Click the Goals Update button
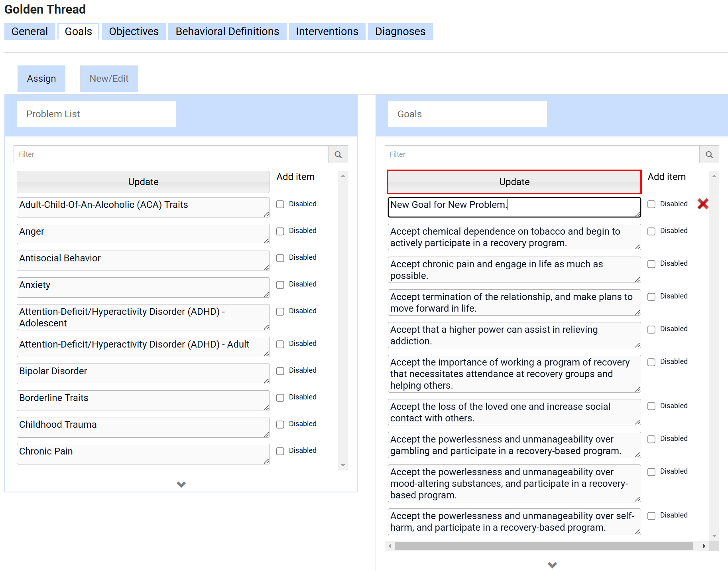Screen dimensions: 728x571 click(x=514, y=182)
